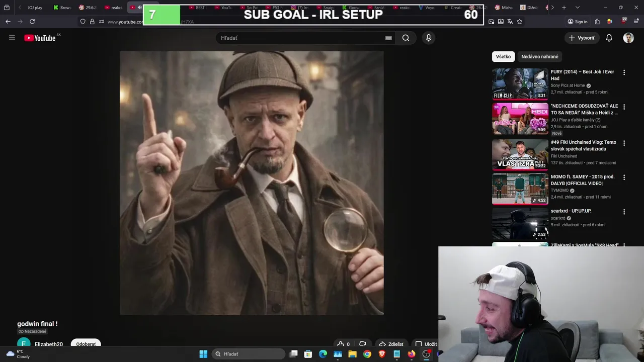Select the Všetko filter chip
644x362 pixels.
[x=503, y=57]
